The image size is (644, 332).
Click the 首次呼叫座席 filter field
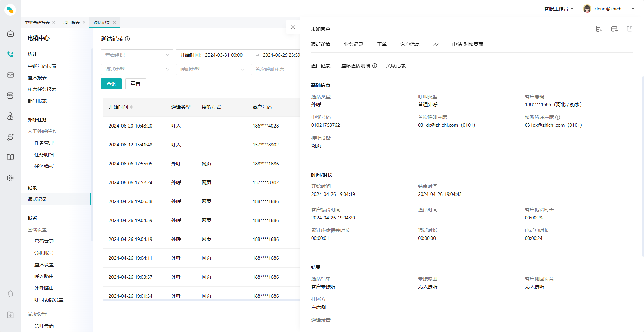coord(276,69)
